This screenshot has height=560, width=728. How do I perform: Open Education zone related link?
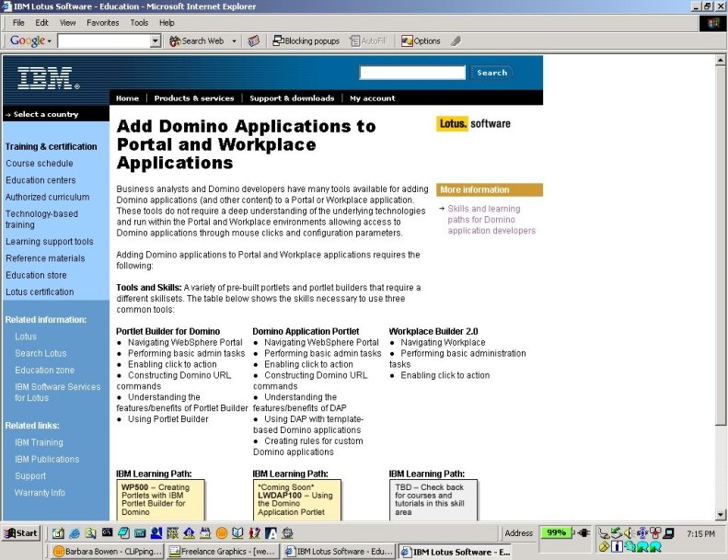click(44, 370)
